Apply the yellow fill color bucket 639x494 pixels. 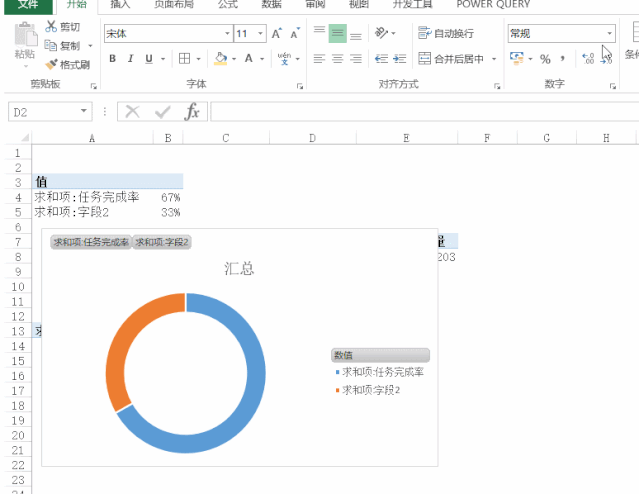(220, 59)
